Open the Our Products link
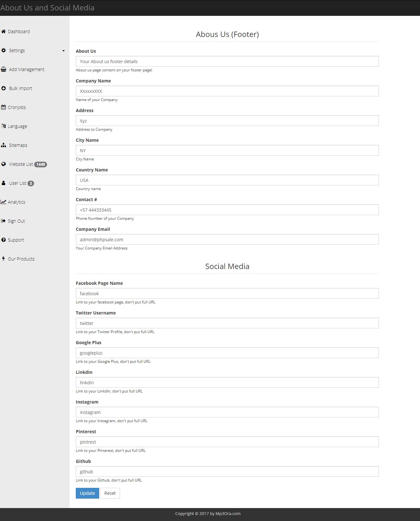420x521 pixels. (x=21, y=259)
